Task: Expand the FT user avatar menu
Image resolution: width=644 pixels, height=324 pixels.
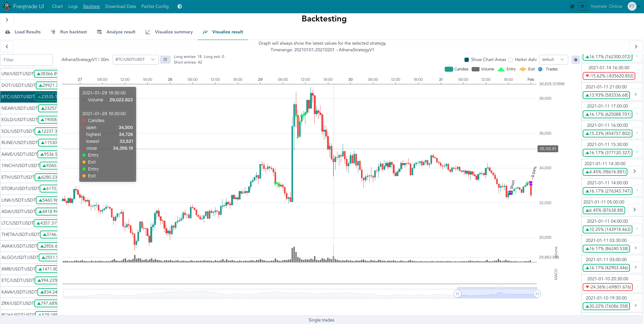Action: (634, 6)
